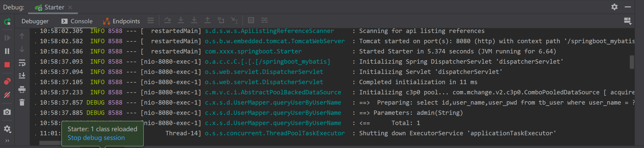Toggle soft-wrap in console

tap(22, 63)
